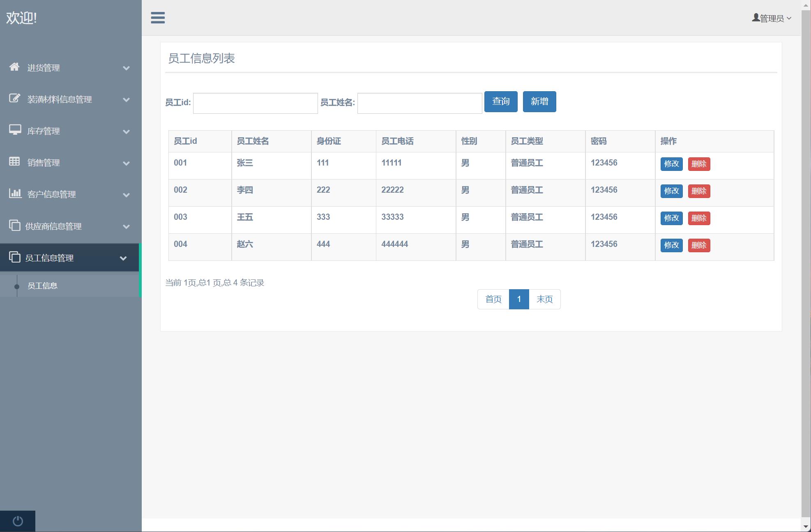Click the scrollbar down arrow at bottom right

click(806, 526)
